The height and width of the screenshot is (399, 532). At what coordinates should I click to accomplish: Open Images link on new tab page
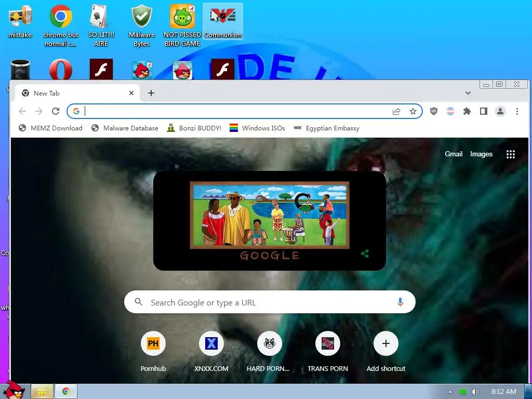(x=481, y=154)
